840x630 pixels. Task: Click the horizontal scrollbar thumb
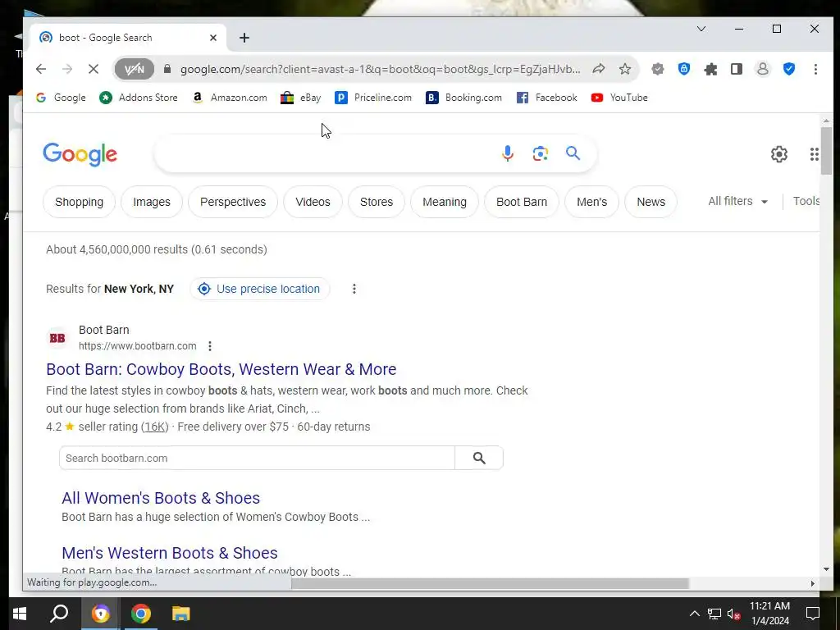[490, 583]
